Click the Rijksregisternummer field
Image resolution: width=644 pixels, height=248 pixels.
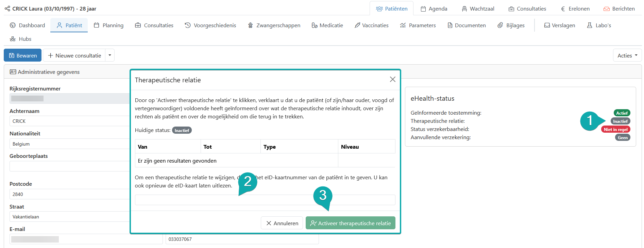69,98
